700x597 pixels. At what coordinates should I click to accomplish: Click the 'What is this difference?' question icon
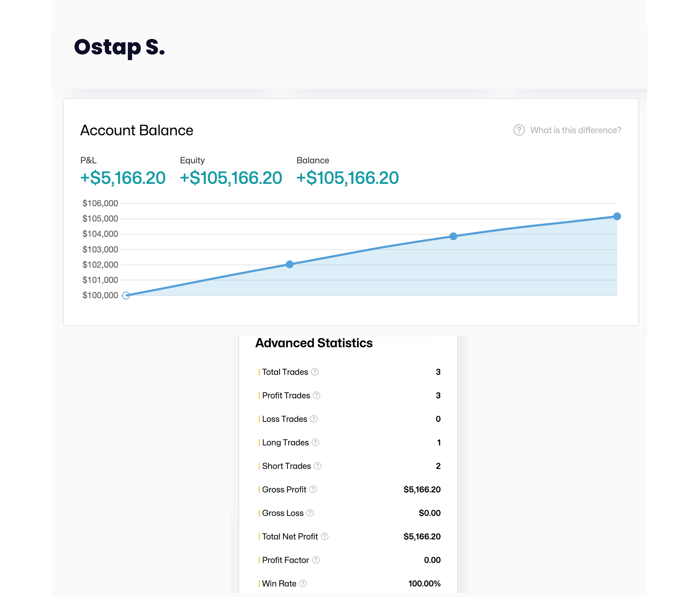519,130
